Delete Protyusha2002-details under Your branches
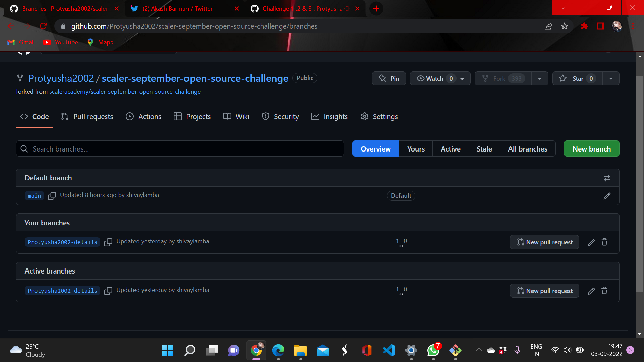644x362 pixels. [604, 242]
